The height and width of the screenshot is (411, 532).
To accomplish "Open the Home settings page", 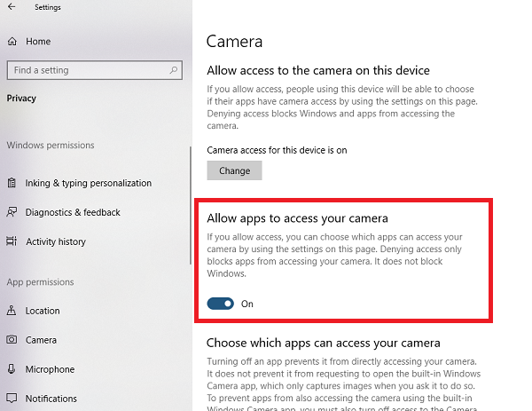I will coord(38,42).
